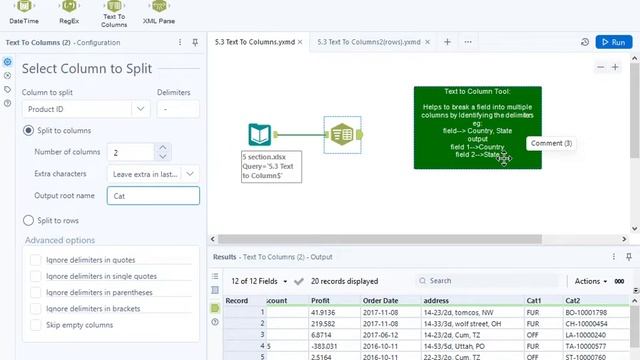
Task: Open Results panel options menu
Action: pos(613,256)
